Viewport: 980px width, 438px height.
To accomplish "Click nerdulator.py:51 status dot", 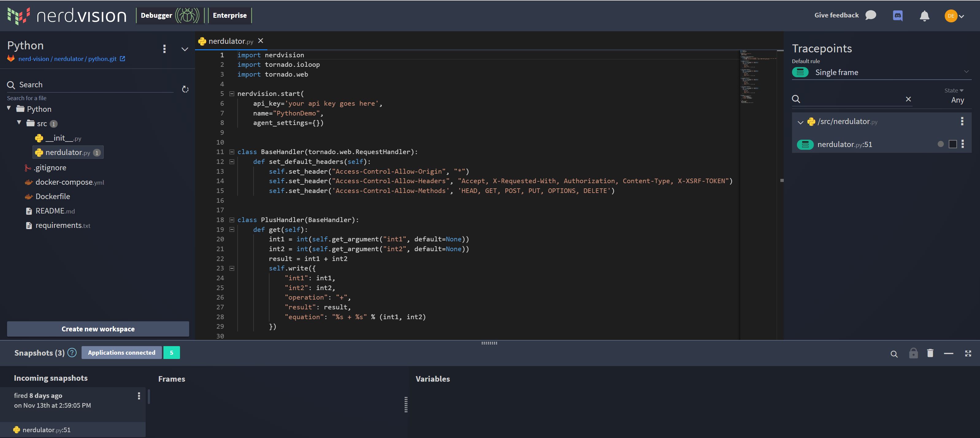I will click(x=940, y=144).
